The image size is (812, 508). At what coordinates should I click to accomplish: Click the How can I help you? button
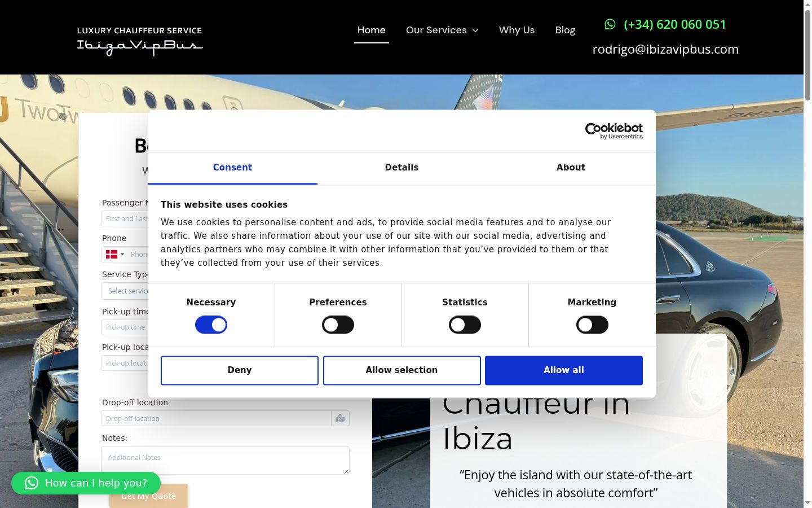point(86,483)
